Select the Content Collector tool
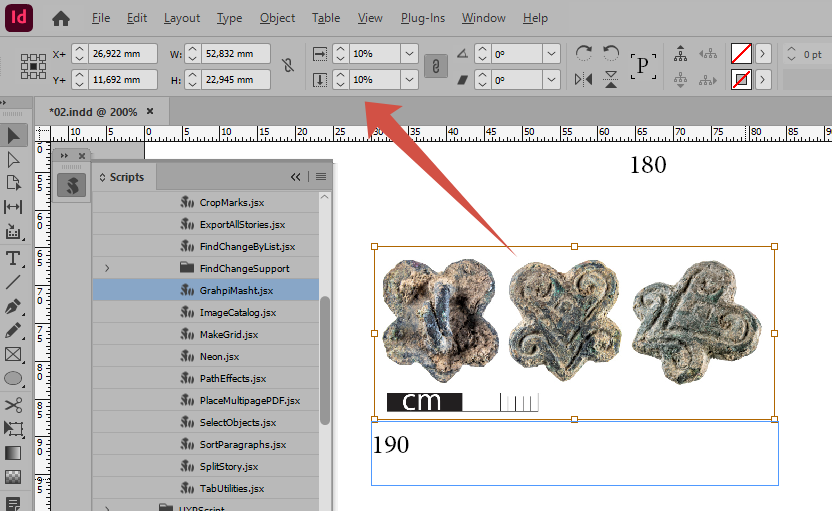 tap(13, 231)
